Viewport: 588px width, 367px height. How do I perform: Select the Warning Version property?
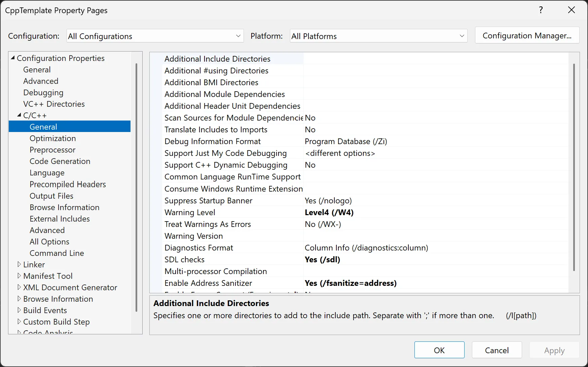[193, 236]
